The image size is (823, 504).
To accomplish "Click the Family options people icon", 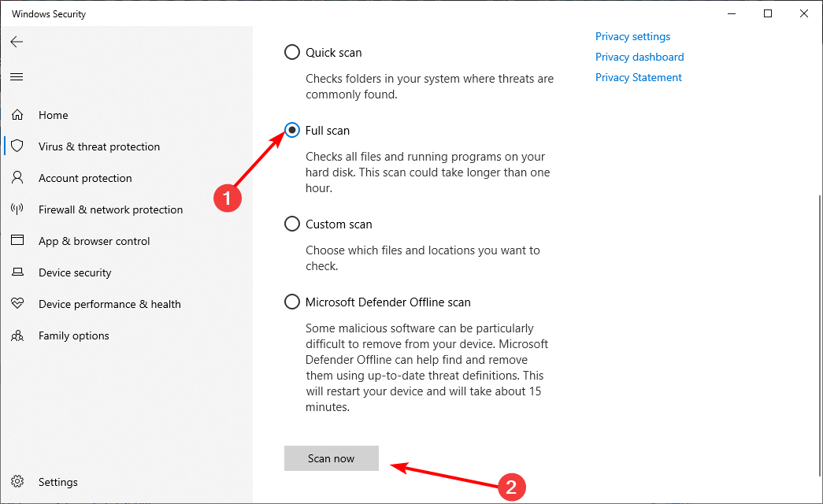I will pyautogui.click(x=17, y=335).
